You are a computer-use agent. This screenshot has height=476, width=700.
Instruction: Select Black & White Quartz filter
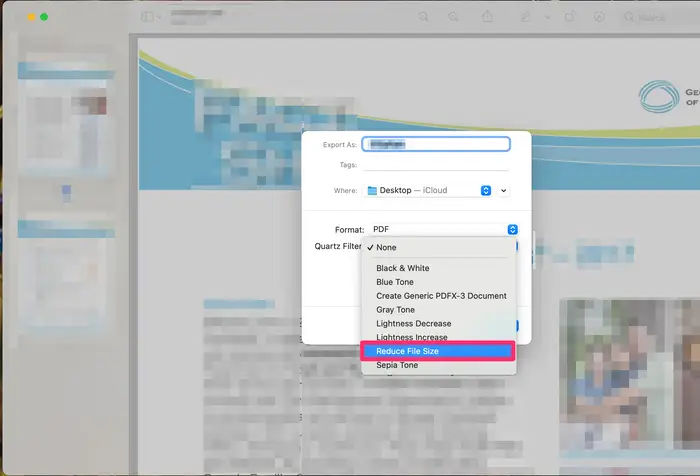[x=403, y=268]
